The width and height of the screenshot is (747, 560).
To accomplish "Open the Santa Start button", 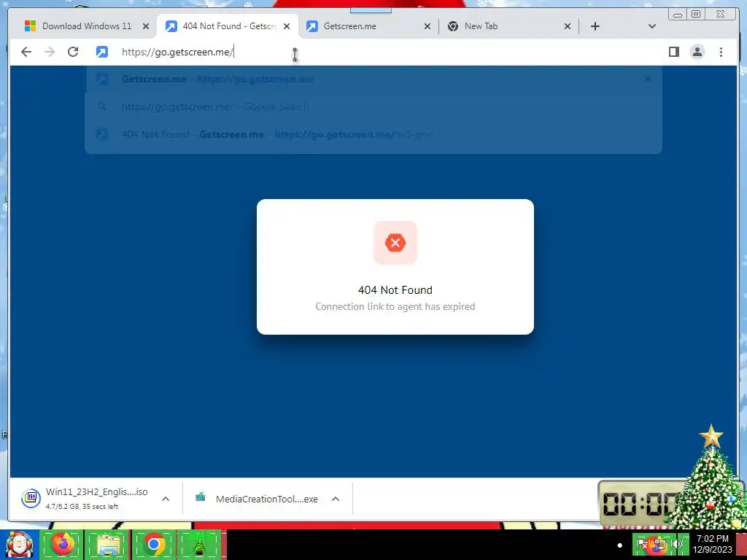I will (x=20, y=545).
